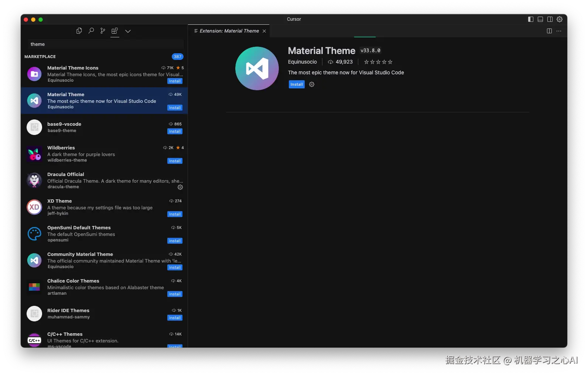Install Rider IDE Themes

(175, 318)
